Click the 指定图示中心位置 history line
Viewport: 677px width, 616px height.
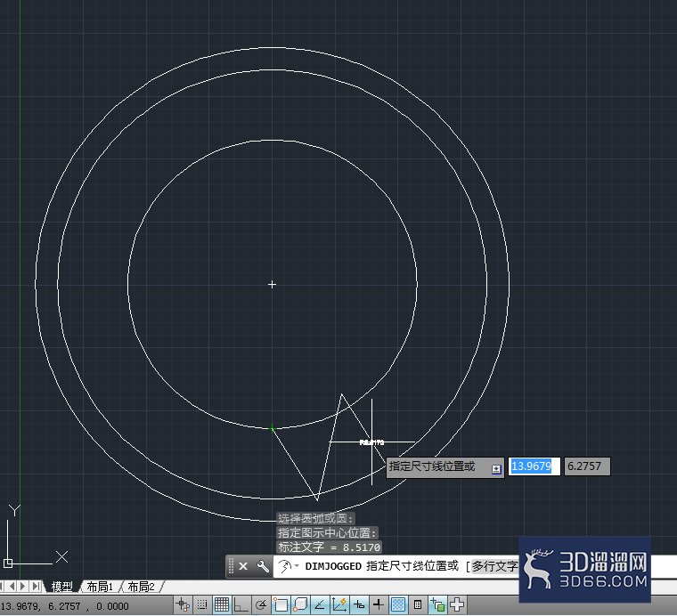point(327,532)
